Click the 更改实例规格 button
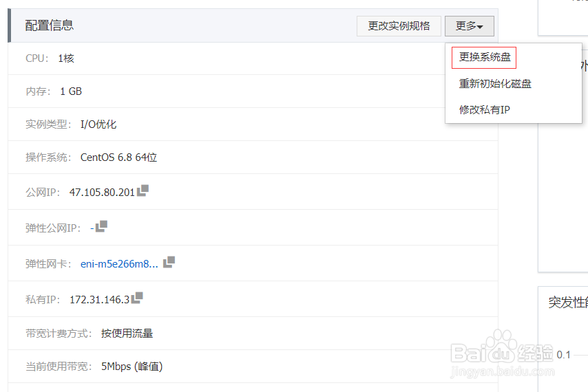The width and height of the screenshot is (588, 392). click(x=399, y=26)
